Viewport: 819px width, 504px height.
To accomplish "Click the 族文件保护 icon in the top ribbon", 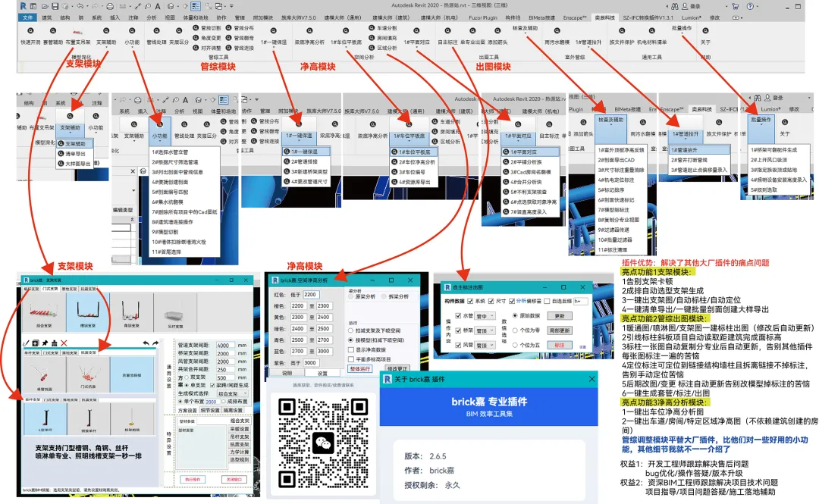I will 622,31.
